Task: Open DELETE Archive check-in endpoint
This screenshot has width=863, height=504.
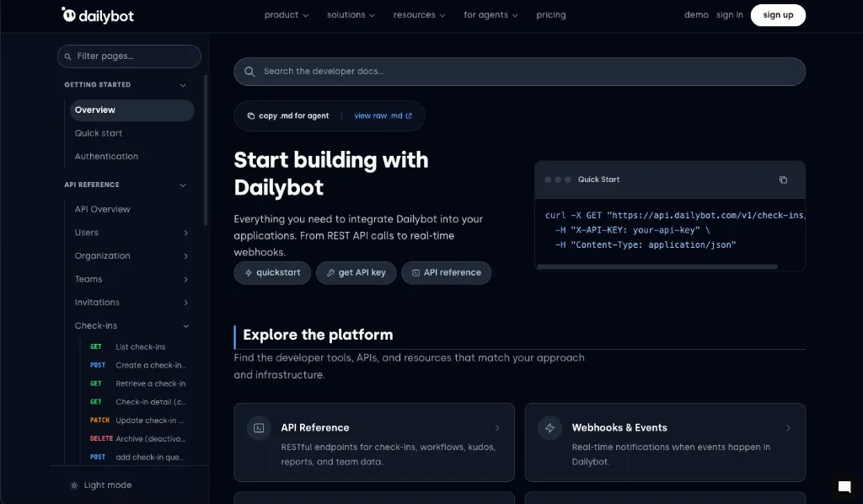Action: tap(137, 439)
